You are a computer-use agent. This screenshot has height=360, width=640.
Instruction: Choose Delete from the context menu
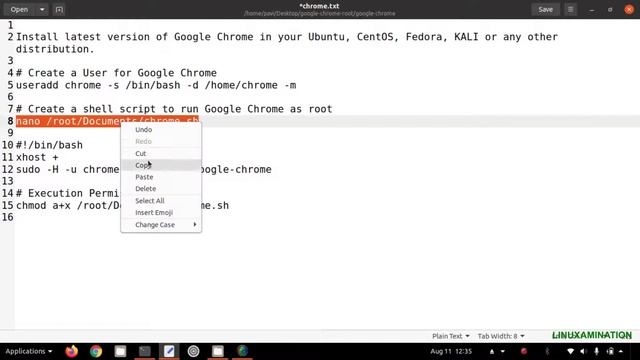161,189
